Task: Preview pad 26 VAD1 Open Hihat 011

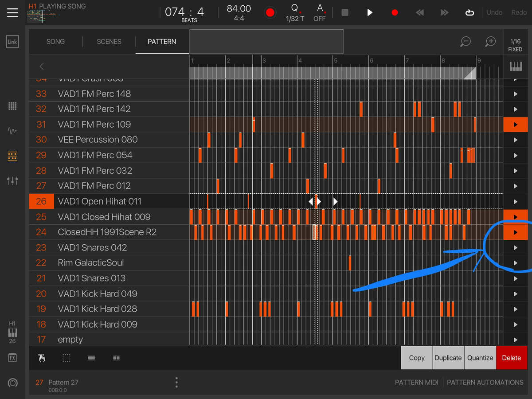Action: click(x=515, y=202)
